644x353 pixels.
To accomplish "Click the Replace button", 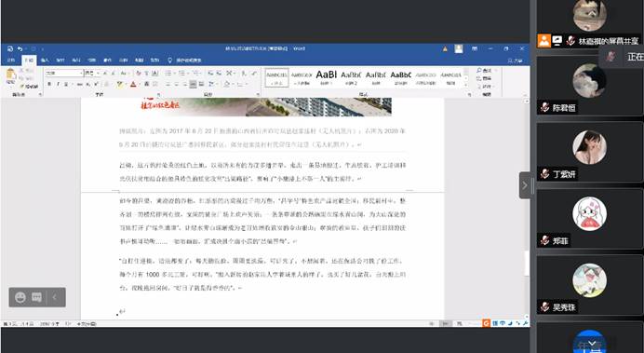I will (x=484, y=78).
